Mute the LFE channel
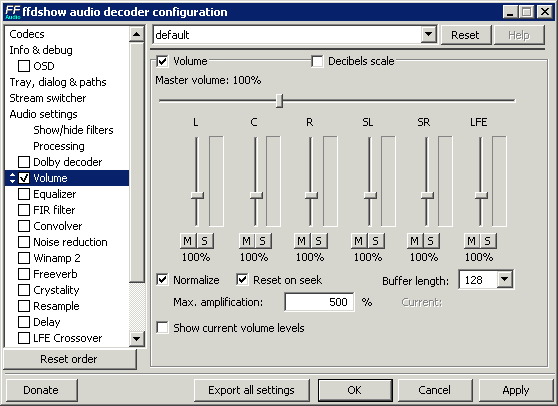558x406 pixels. (x=471, y=241)
